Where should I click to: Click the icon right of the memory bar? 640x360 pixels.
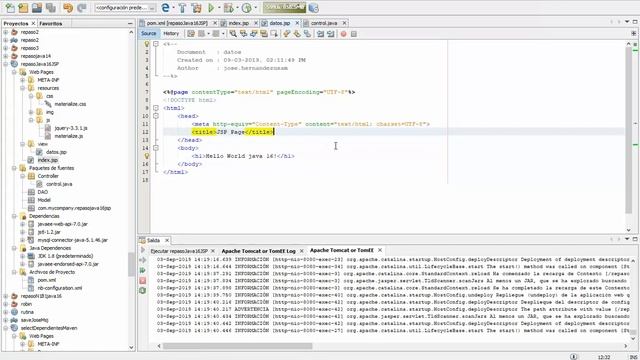pyautogui.click(x=313, y=8)
